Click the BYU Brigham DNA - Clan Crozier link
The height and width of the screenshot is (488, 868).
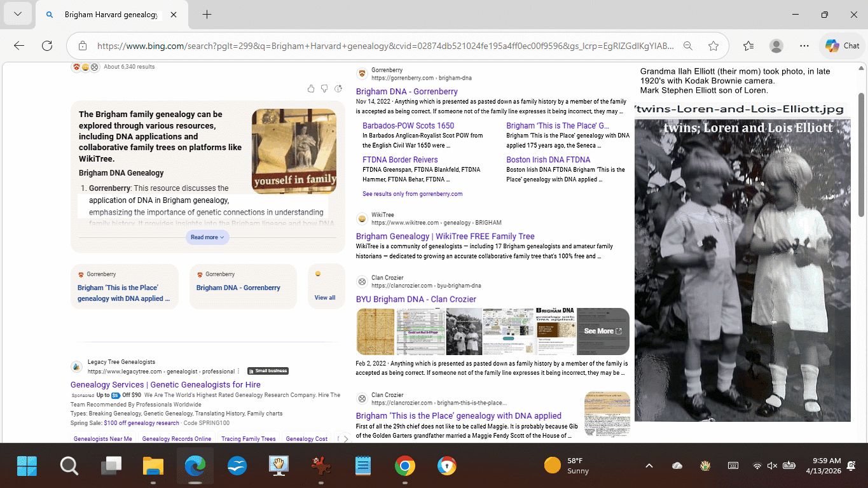[416, 299]
